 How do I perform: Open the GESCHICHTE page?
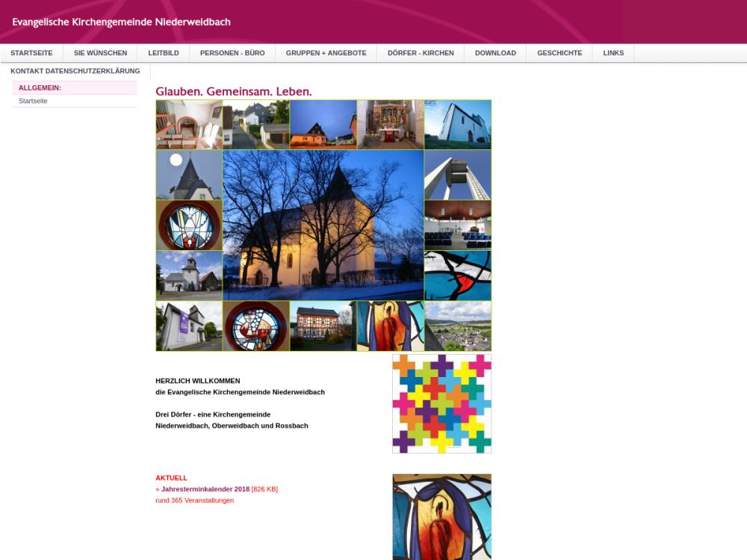(560, 53)
